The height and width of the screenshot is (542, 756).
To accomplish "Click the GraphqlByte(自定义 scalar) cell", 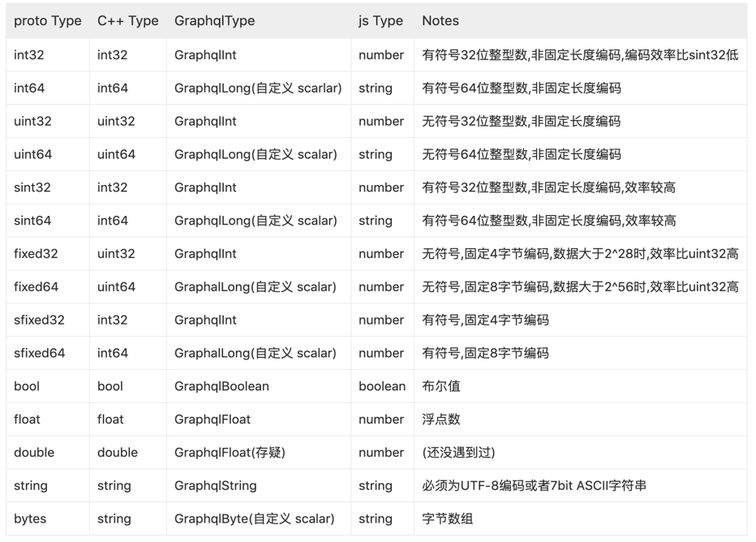I will [259, 518].
